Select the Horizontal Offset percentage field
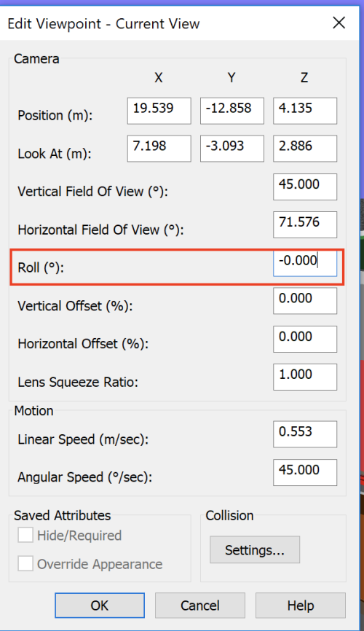Screen dimensions: 364x631 click(305, 339)
